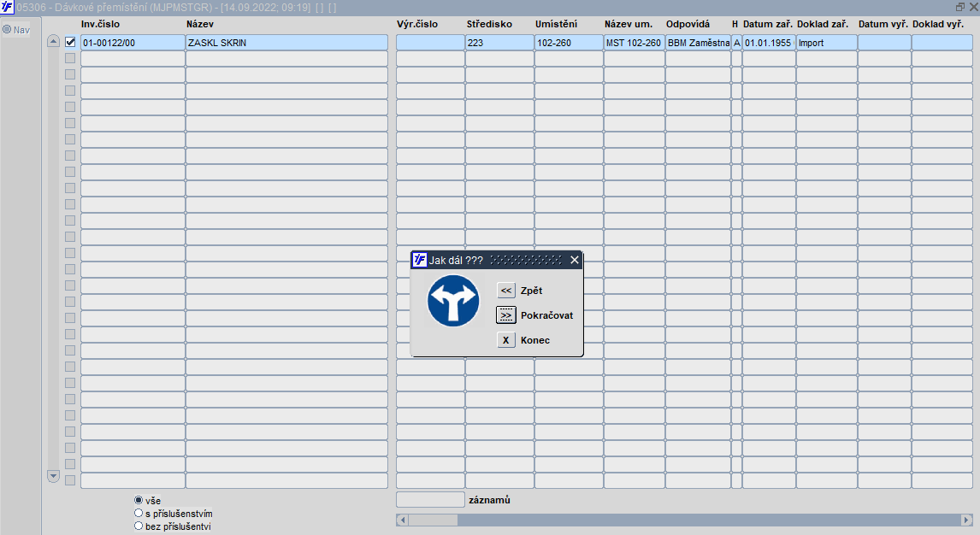Click the empty Výr.číslo cell in first row

431,43
